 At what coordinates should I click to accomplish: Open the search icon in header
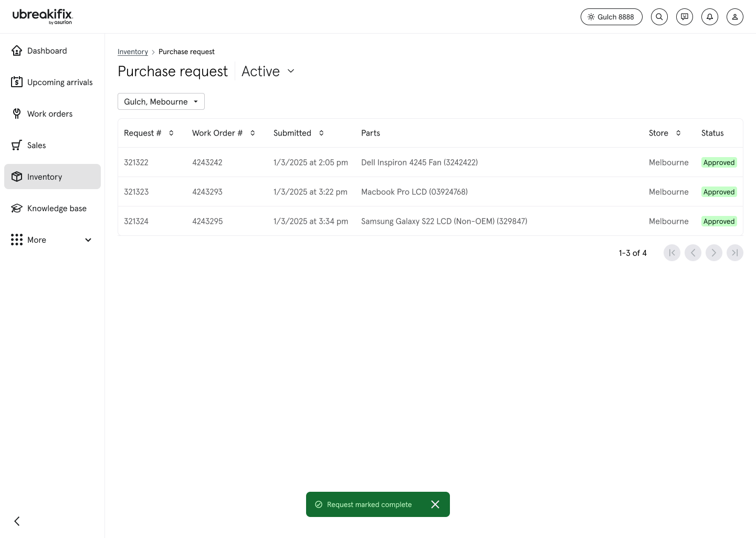tap(659, 17)
